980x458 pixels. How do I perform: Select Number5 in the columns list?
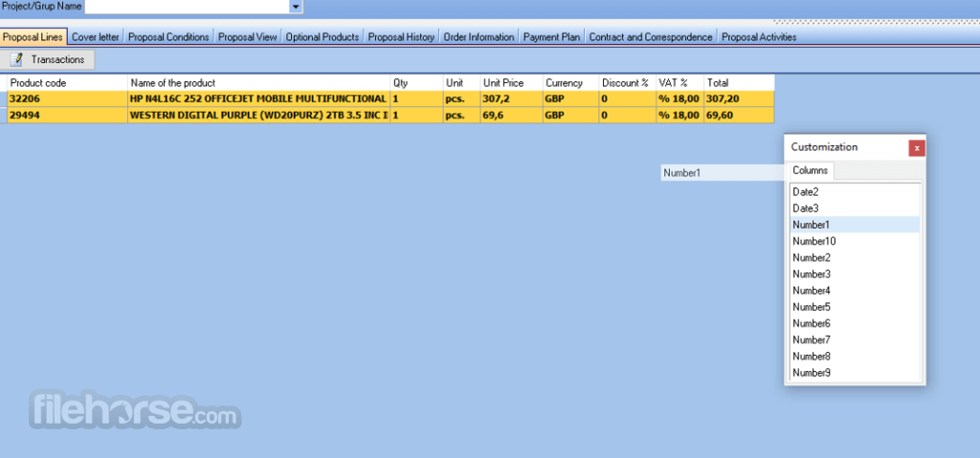(x=855, y=307)
